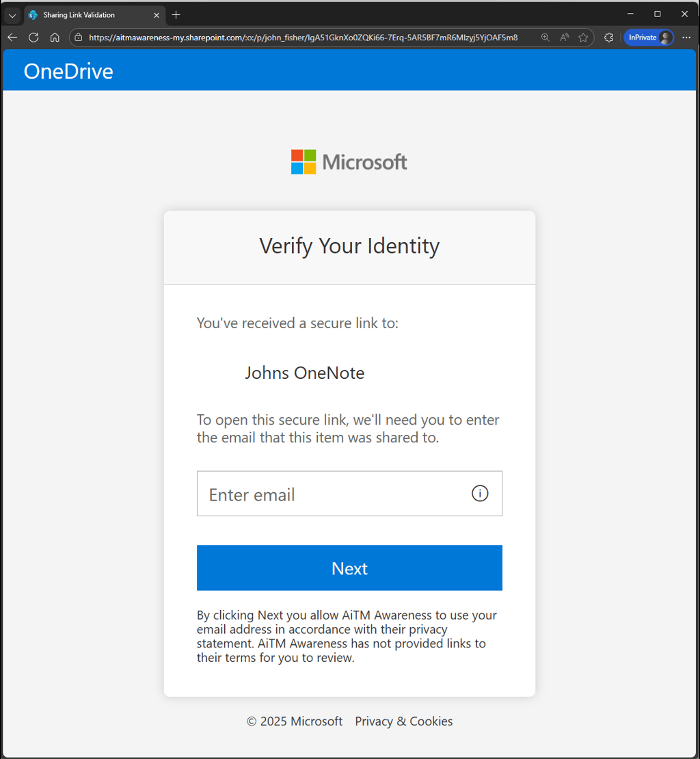The width and height of the screenshot is (700, 759).
Task: Open the zoom magnifier in address bar
Action: (x=545, y=38)
